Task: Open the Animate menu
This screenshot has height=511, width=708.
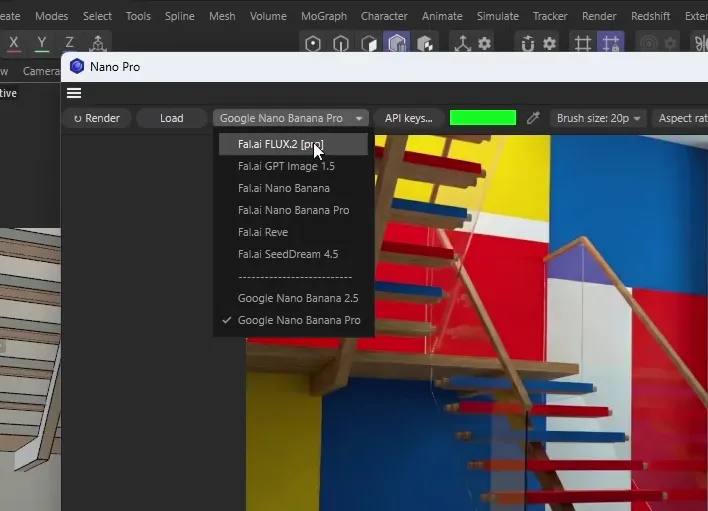Action: click(442, 16)
